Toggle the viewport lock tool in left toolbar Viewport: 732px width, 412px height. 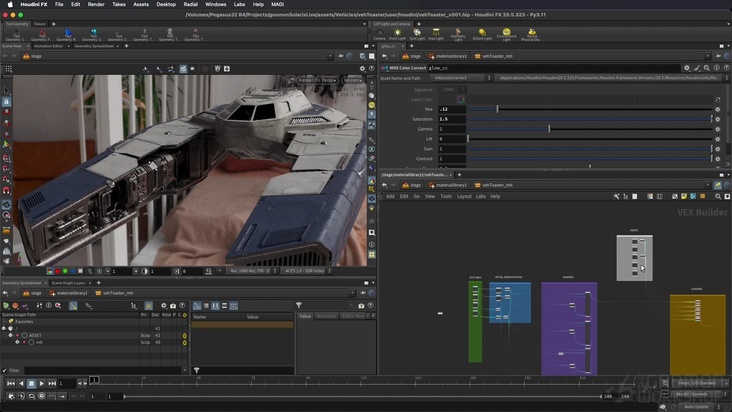[x=7, y=101]
